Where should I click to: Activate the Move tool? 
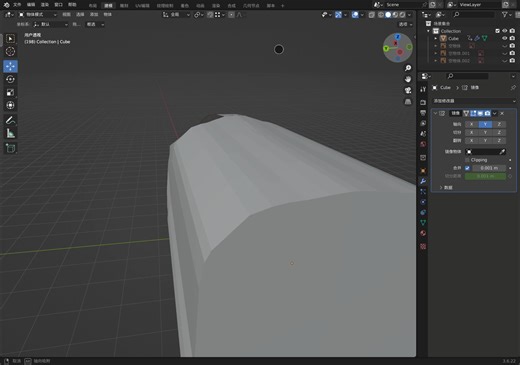(x=10, y=66)
